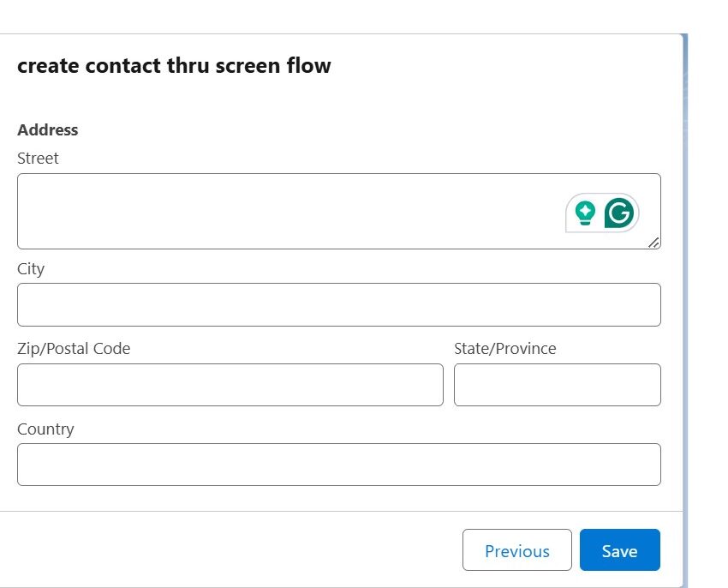The width and height of the screenshot is (728, 588).
Task: Click the flow title 'create contact thru screen flow'
Action: point(174,65)
